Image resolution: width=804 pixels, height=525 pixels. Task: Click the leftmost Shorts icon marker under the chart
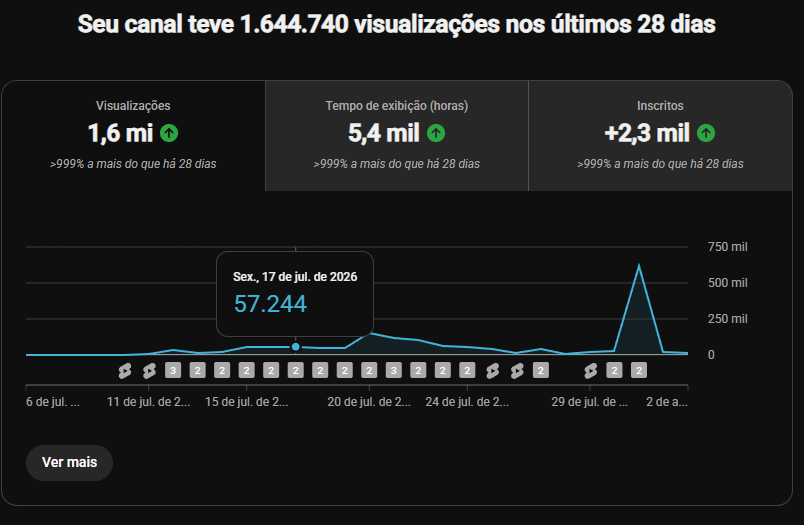(x=125, y=371)
